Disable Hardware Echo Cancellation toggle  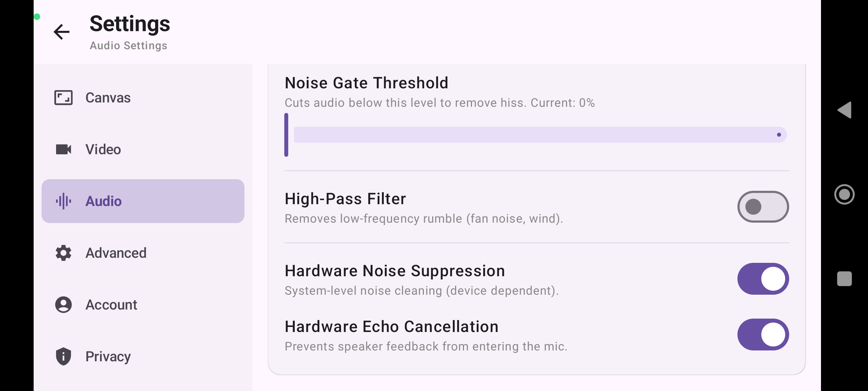coord(763,335)
